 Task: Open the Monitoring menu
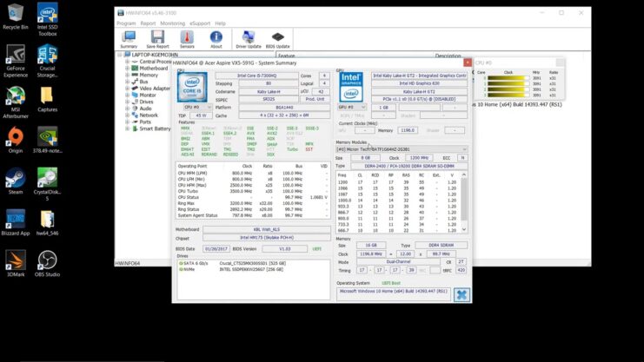pyautogui.click(x=172, y=23)
